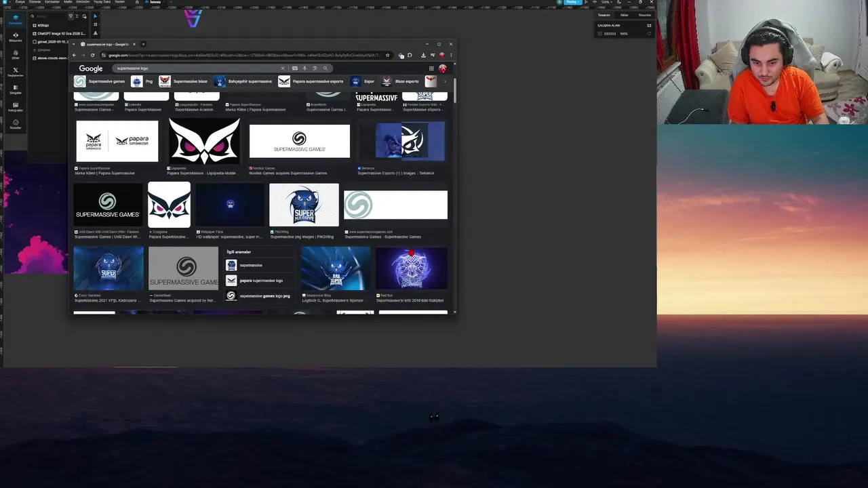Screen dimensions: 868x488
Task: Click the workspace reset icon beside 100%
Action: coord(649,33)
